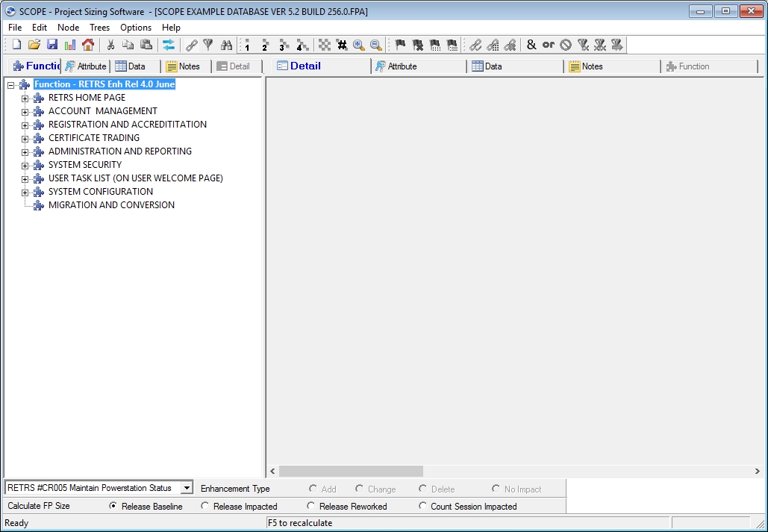Expand the CERTIFICATE TRADING node

tap(25, 139)
